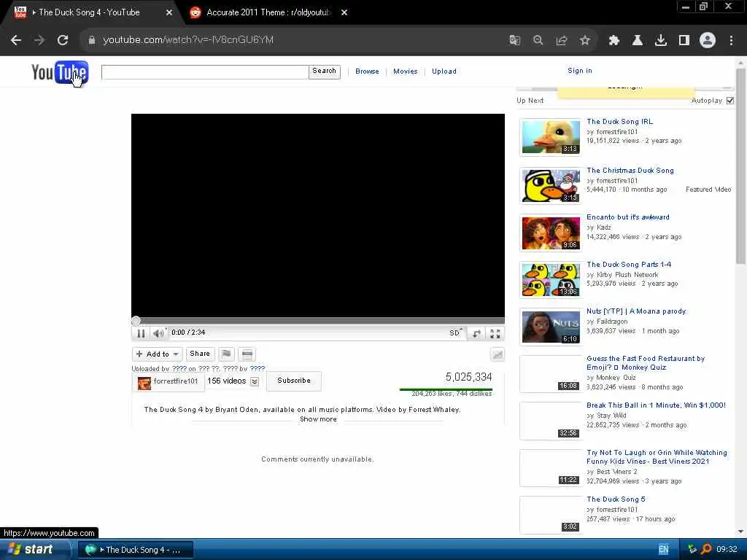Image resolution: width=747 pixels, height=560 pixels.
Task: Open Try Not To Laugh video link
Action: (x=657, y=457)
